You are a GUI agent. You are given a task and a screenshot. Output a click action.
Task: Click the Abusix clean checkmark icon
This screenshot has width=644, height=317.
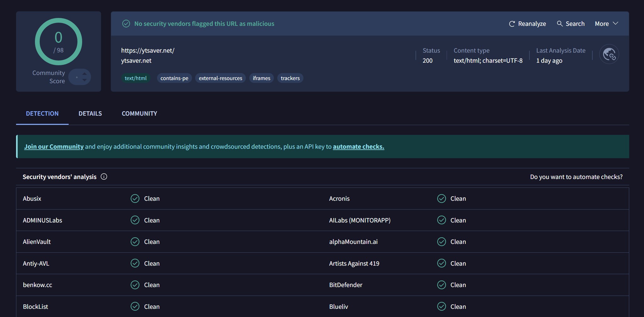coord(135,199)
